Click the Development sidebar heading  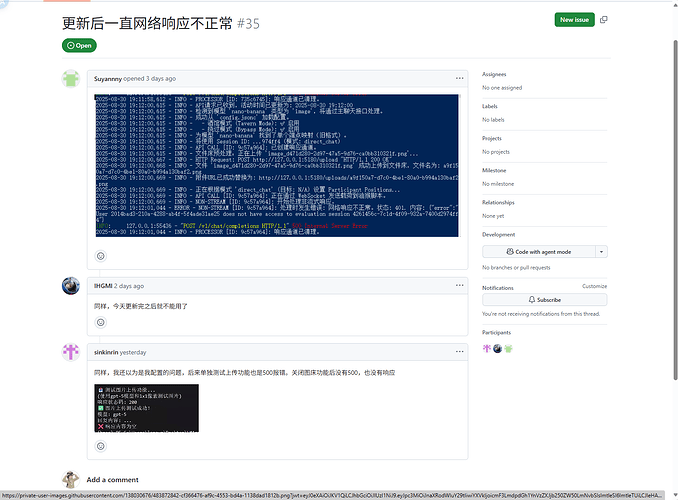coord(499,234)
